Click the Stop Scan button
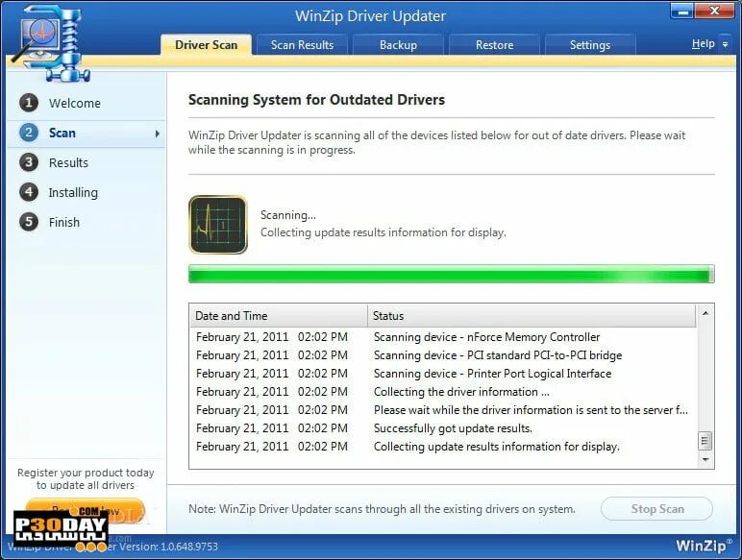 point(656,509)
